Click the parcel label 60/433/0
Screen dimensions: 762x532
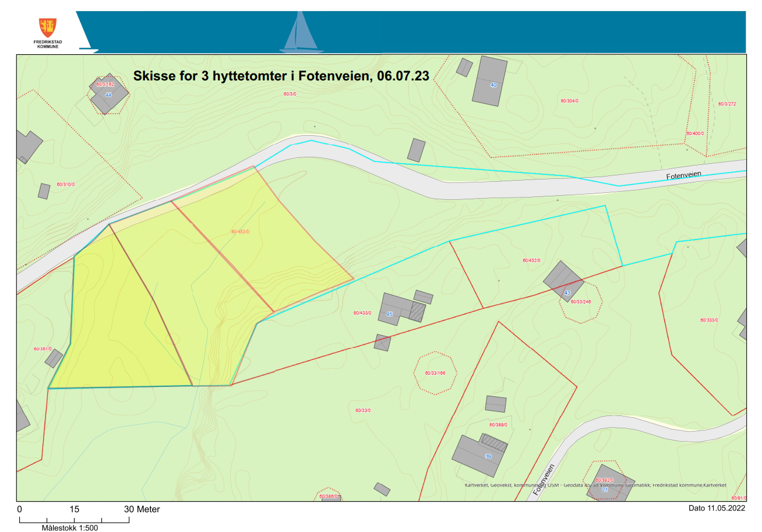(362, 313)
